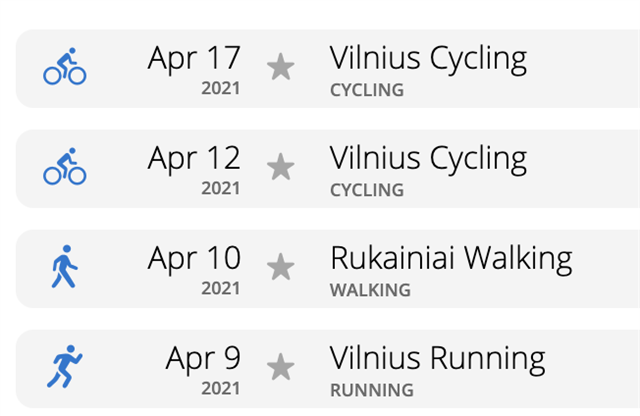
Task: Select the Apr 17 date label
Action: (194, 58)
